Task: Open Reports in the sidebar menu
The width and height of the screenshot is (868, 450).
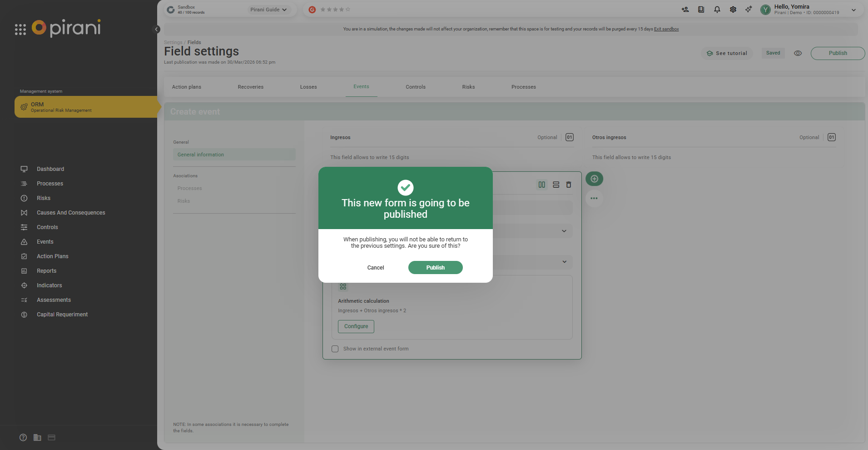Action: coord(46,271)
